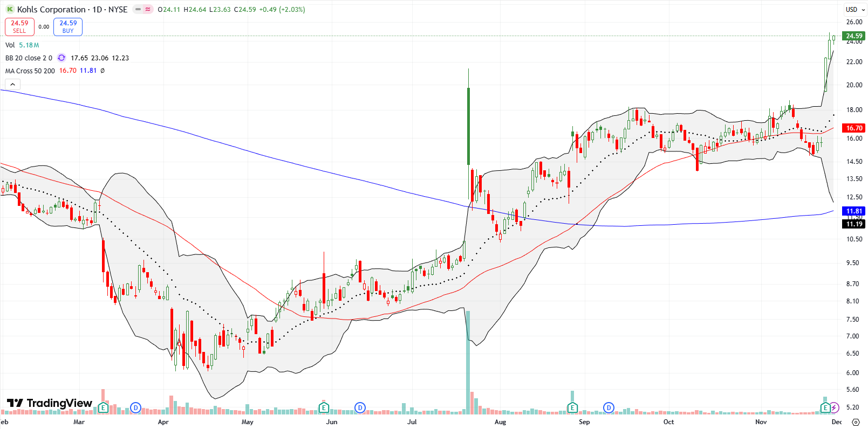868x429 pixels.
Task: Click the earnings E marker near September
Action: coord(572,408)
